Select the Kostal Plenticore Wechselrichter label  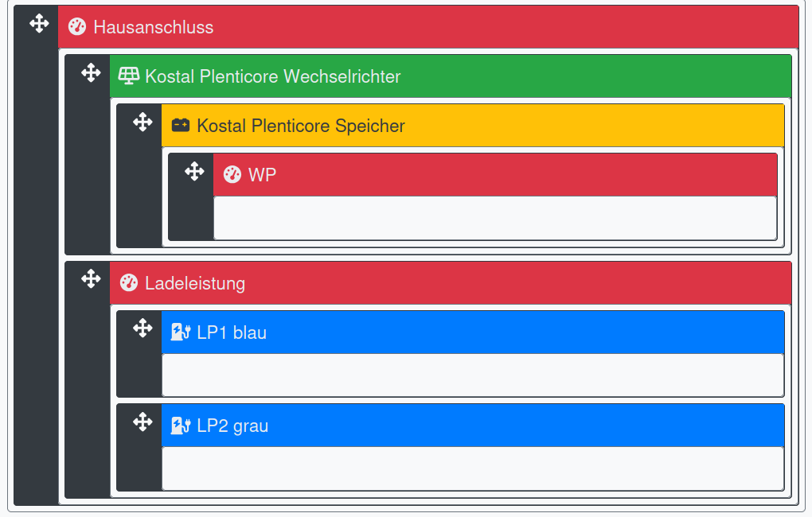[x=272, y=76]
